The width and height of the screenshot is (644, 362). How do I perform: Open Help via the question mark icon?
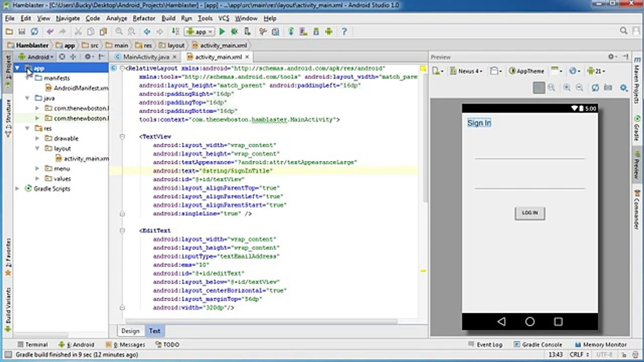click(x=344, y=32)
